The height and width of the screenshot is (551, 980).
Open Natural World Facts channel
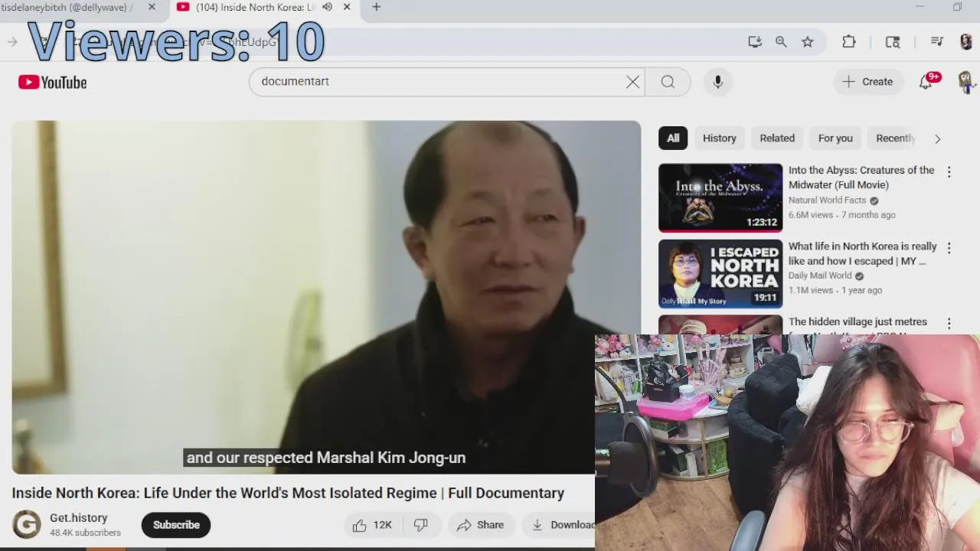coord(827,201)
